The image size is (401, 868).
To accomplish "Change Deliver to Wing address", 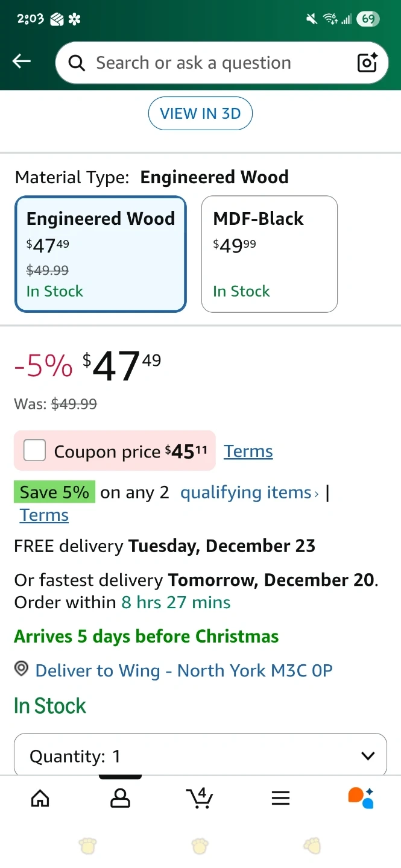I will click(184, 670).
